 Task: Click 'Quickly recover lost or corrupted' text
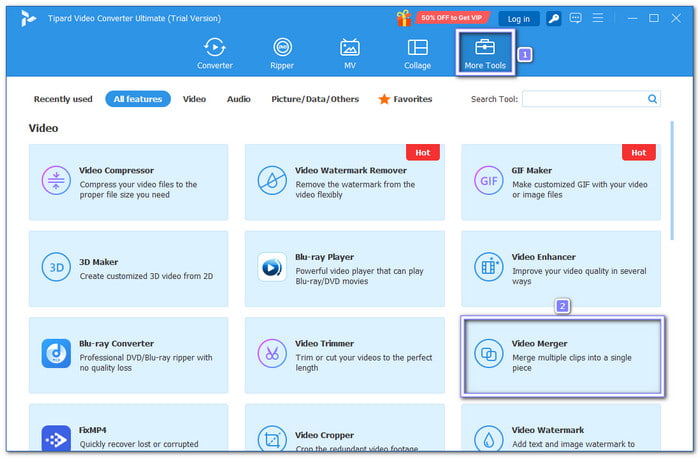[x=139, y=444]
